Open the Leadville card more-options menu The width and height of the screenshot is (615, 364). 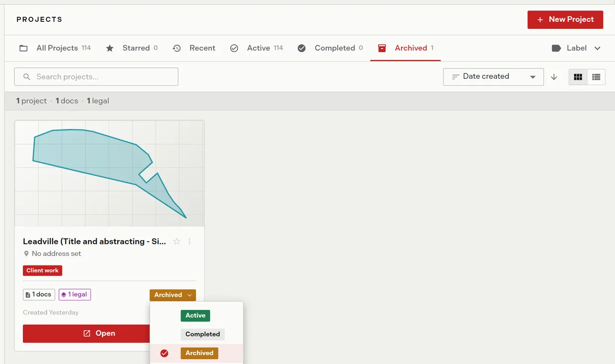pos(189,242)
